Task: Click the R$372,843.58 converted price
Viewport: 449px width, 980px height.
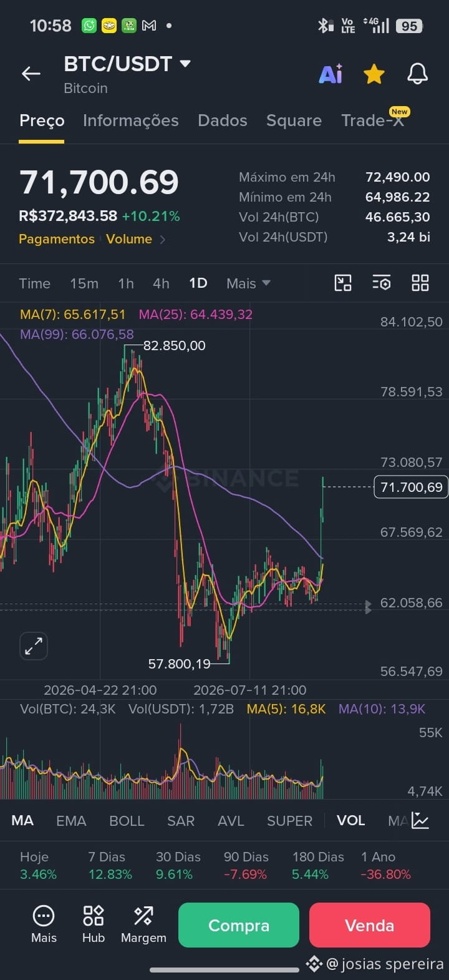Action: pos(68,216)
